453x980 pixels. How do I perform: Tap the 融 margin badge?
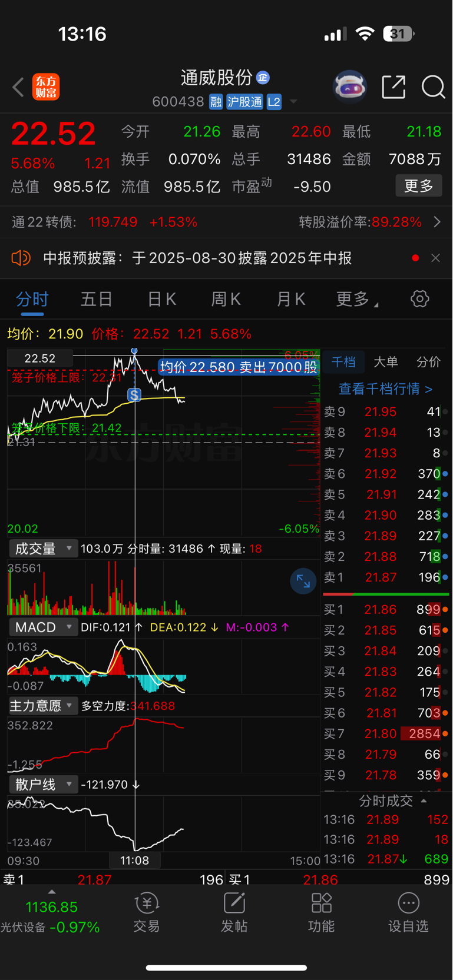[x=216, y=102]
